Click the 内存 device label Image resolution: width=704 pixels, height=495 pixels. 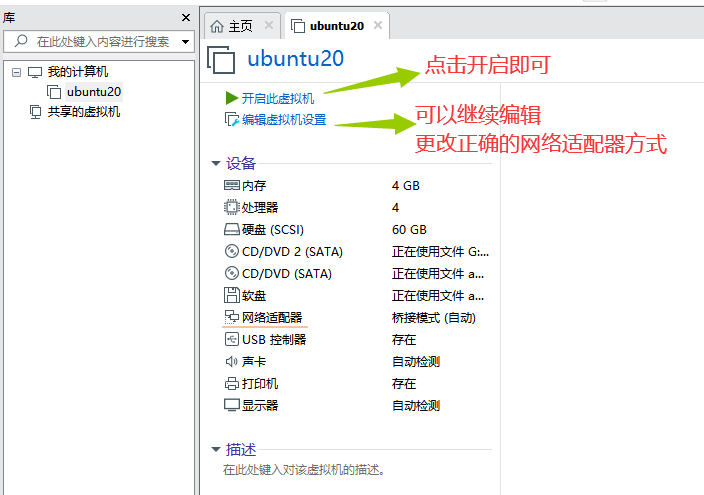(x=254, y=186)
